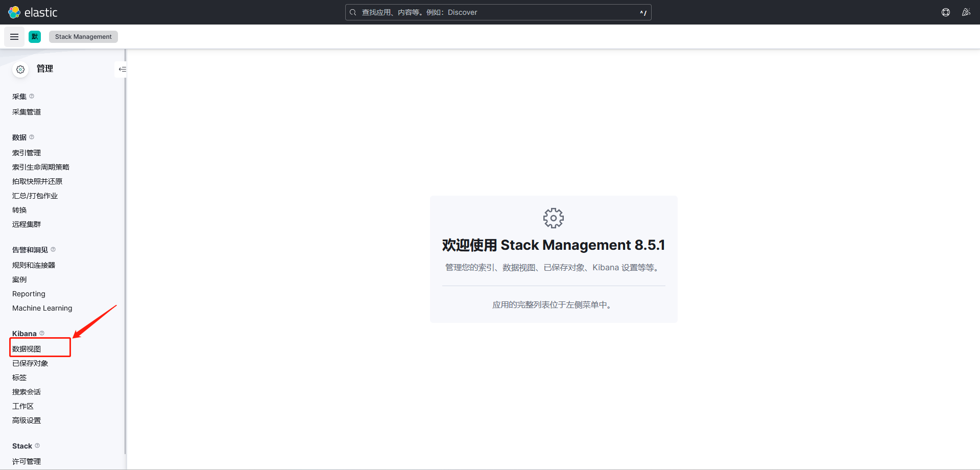The width and height of the screenshot is (980, 470).
Task: Collapse the management sidebar
Action: [x=122, y=69]
